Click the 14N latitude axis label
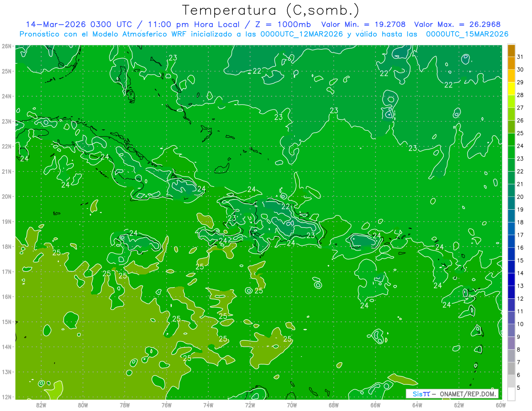Viewport: 532px width, 411px height. [6, 347]
